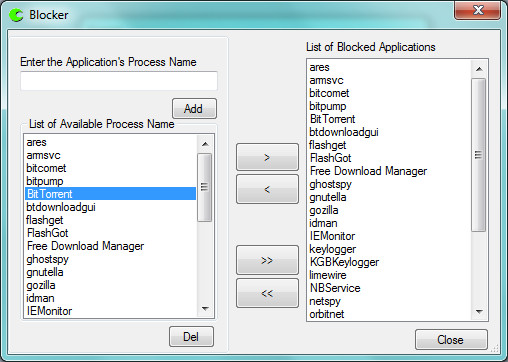Click the green Blocker app icon

16,15
